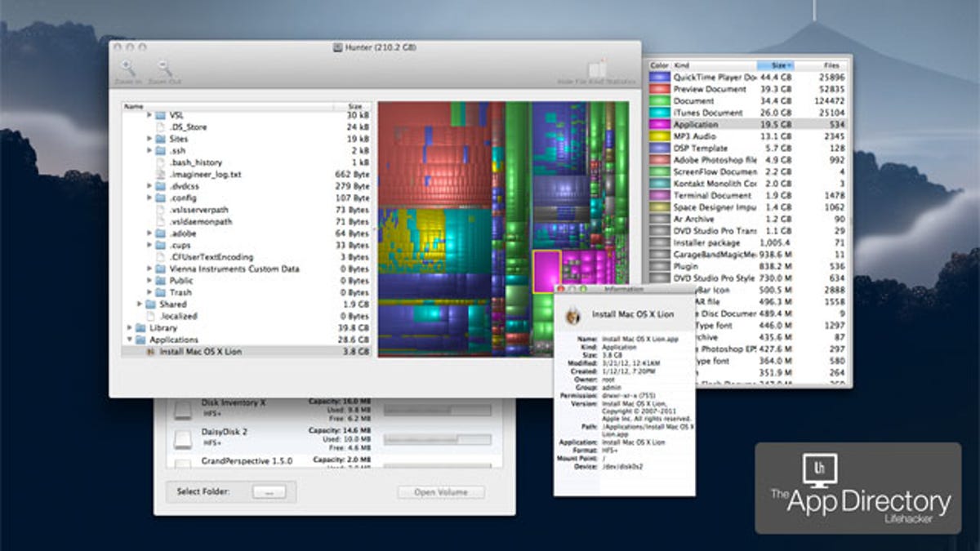Click the Kontakt Monolith kind row
980x551 pixels.
click(749, 184)
